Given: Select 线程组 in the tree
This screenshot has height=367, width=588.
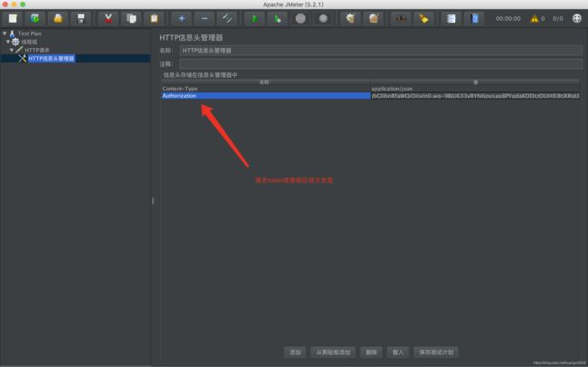Looking at the screenshot, I should click(29, 42).
